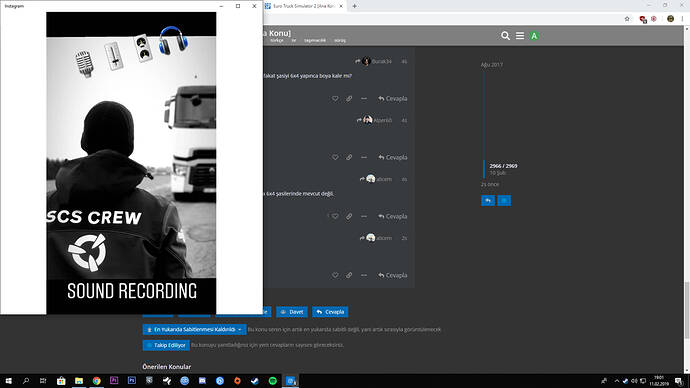690x388 pixels.
Task: Click the 'sürüş' tag in the header
Action: coord(340,40)
